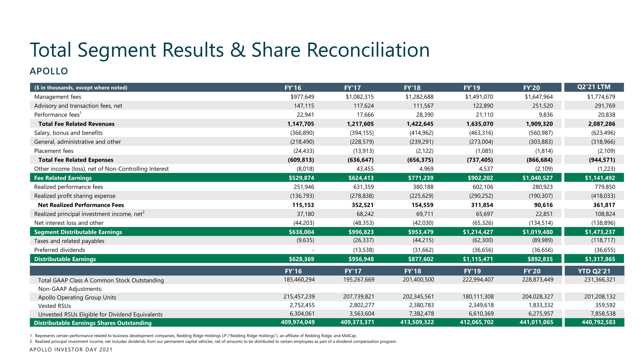Select Other income (loss) row label
Image resolution: width=644 pixels, height=362 pixels.
tap(101, 169)
